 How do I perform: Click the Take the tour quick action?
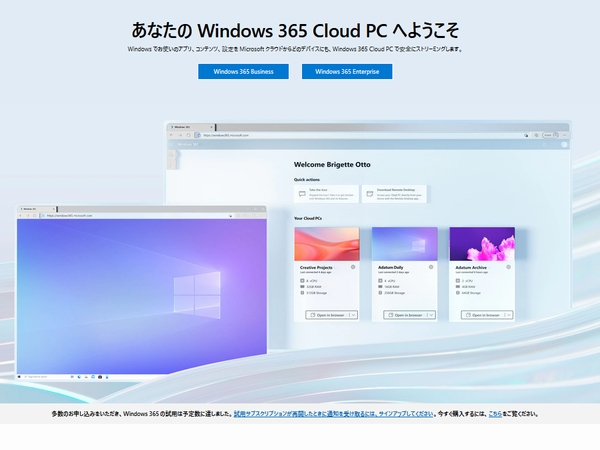(326, 194)
